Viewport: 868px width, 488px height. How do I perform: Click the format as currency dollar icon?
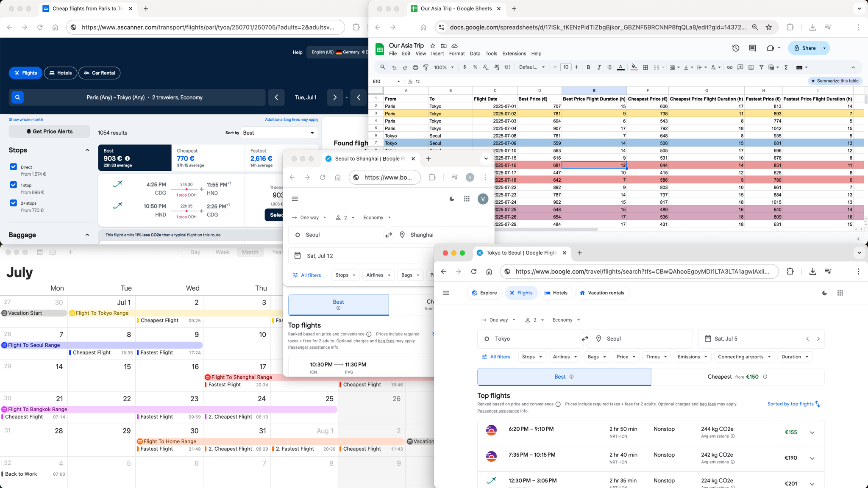tap(465, 67)
